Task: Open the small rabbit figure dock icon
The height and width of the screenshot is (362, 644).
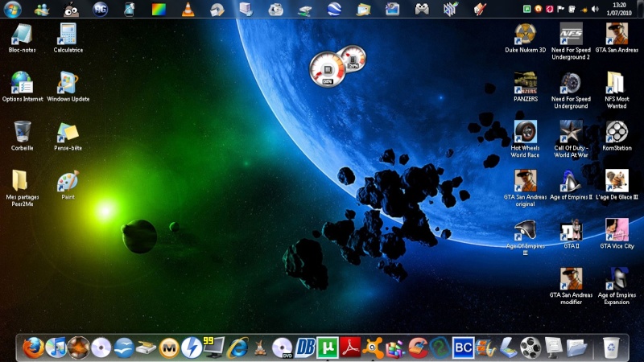Action: coord(259,348)
